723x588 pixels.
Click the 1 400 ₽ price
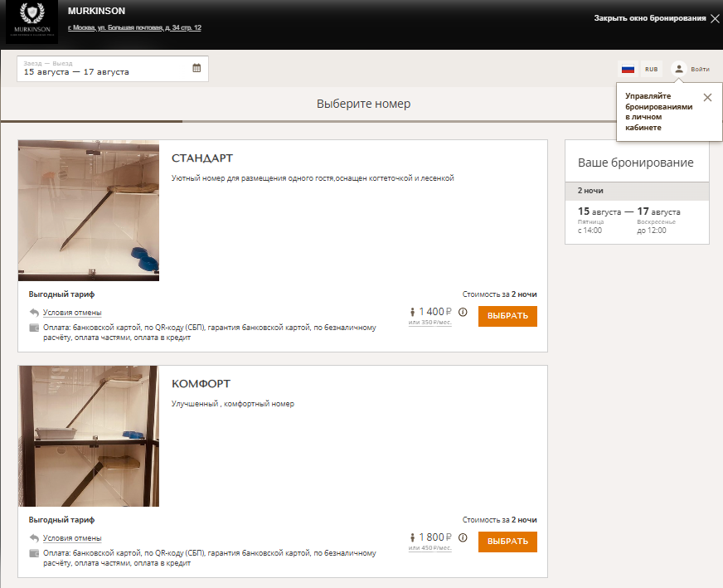point(435,312)
